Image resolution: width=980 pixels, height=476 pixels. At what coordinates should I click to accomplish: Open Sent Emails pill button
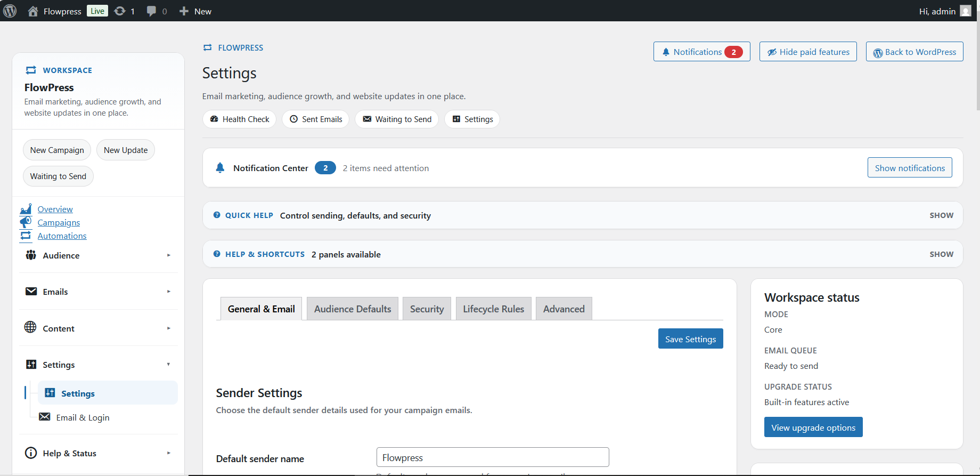click(x=315, y=119)
